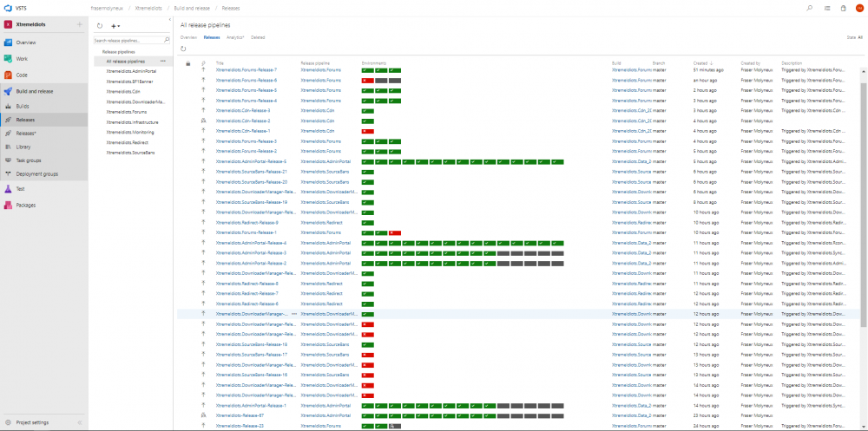Open the search magnifier in the top bar
This screenshot has width=868, height=431.
[809, 8]
